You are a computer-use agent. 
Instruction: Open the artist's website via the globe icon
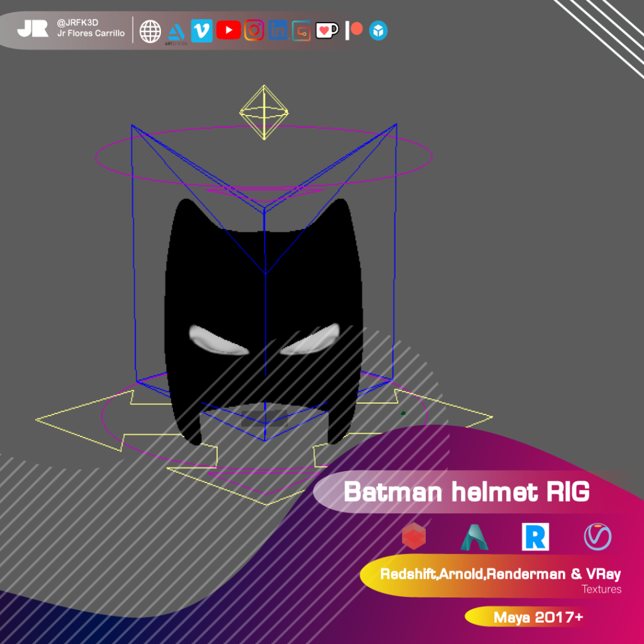coord(150,30)
